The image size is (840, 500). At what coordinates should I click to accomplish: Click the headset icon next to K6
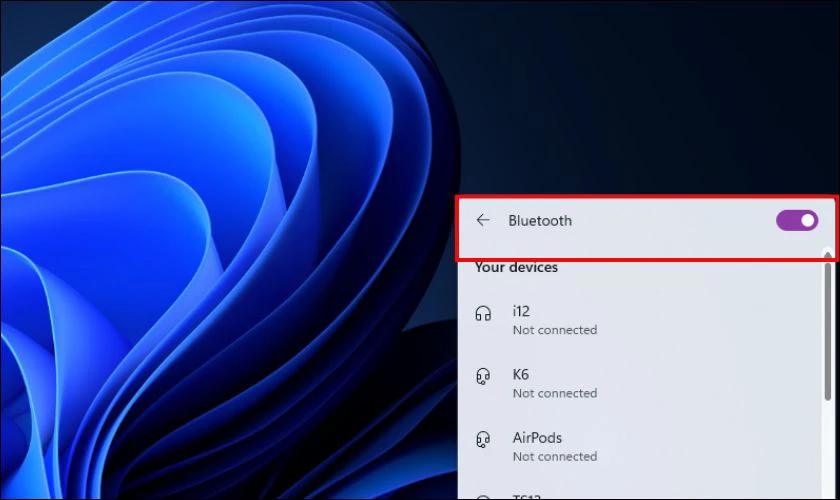(483, 377)
